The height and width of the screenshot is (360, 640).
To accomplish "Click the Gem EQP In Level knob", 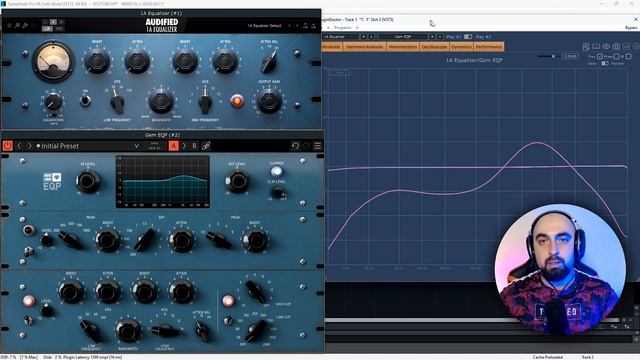I will 88,181.
